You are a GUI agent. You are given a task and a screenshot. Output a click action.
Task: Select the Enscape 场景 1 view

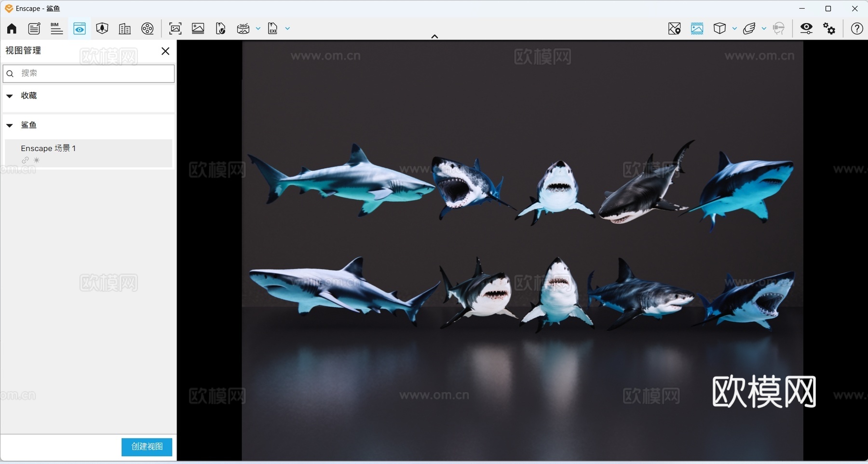[89, 153]
